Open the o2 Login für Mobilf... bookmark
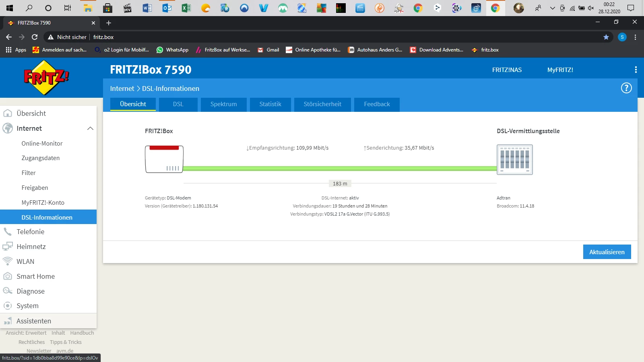The height and width of the screenshot is (362, 644). tap(122, 50)
